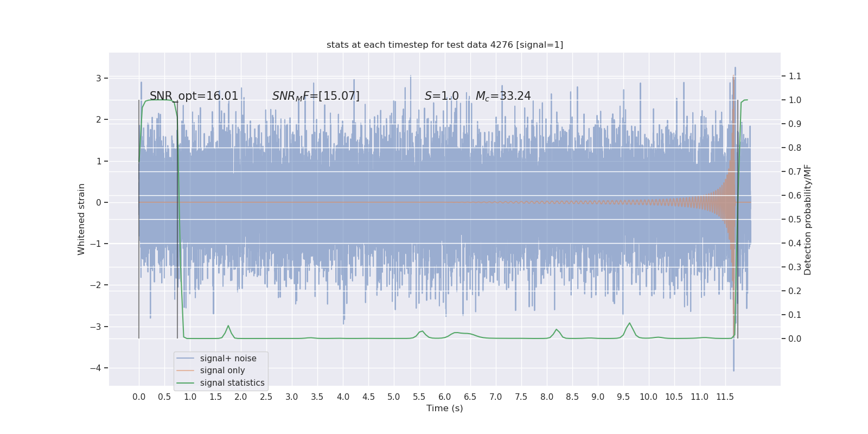Select the 'signal statistics' legend label
Viewport: 868px width, 434px height.
tap(232, 383)
